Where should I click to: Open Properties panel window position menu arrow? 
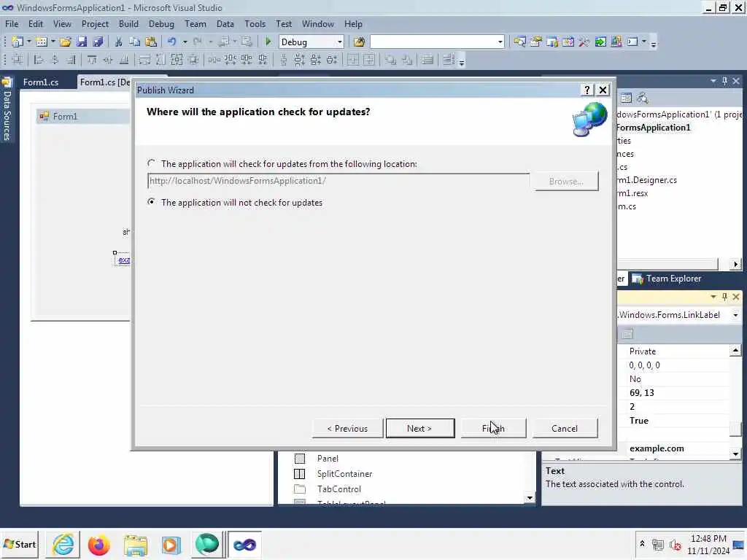tap(713, 297)
